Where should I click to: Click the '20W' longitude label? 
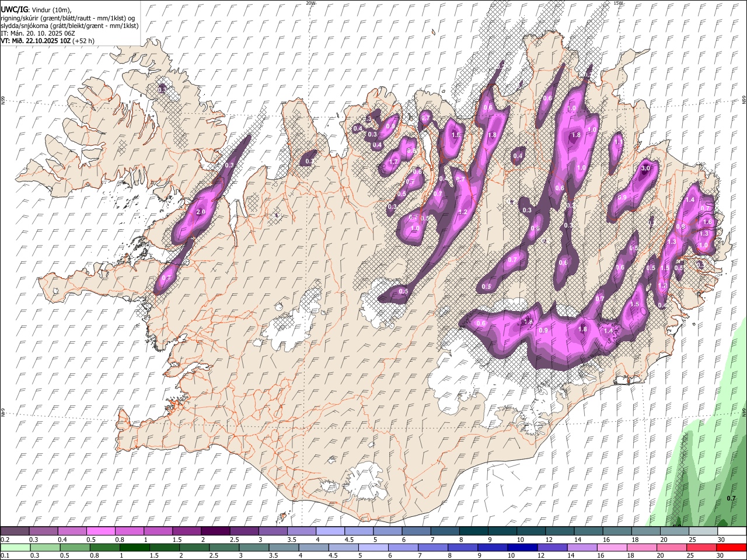310,3
